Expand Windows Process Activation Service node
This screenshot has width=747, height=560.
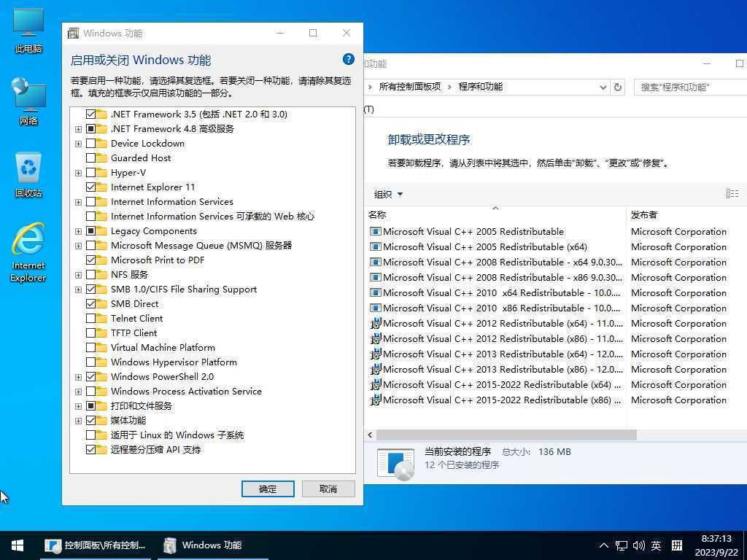(x=78, y=392)
